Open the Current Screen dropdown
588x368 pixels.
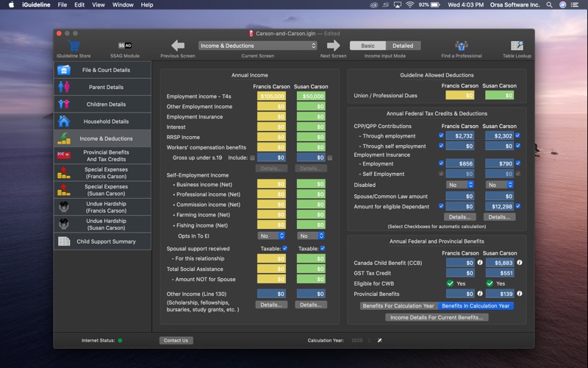coord(258,46)
